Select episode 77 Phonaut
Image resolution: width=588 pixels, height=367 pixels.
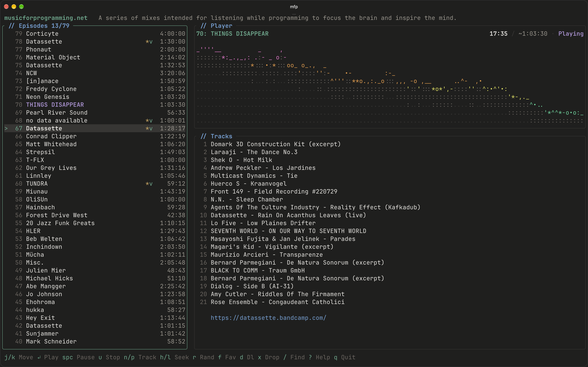click(x=95, y=49)
